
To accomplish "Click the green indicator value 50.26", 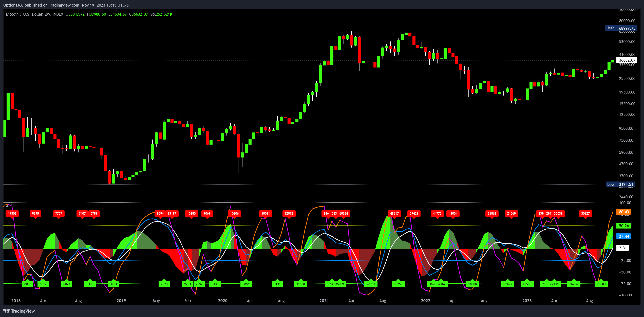I will [x=624, y=226].
